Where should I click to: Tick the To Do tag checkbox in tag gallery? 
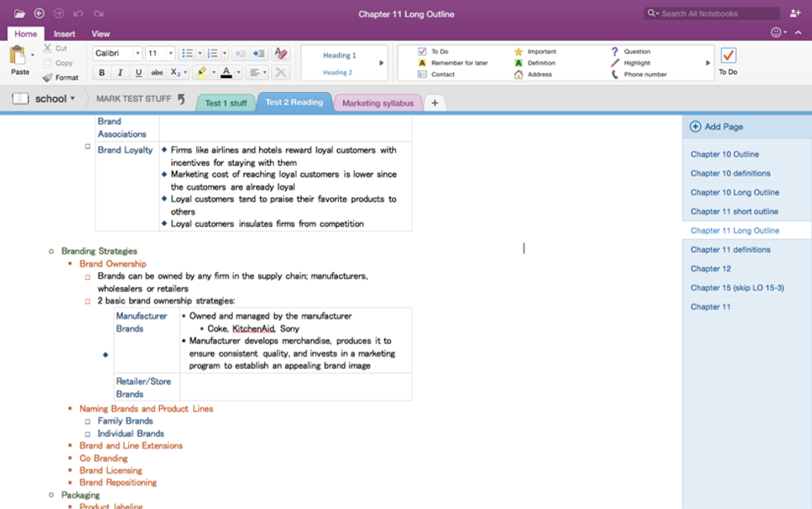click(423, 51)
